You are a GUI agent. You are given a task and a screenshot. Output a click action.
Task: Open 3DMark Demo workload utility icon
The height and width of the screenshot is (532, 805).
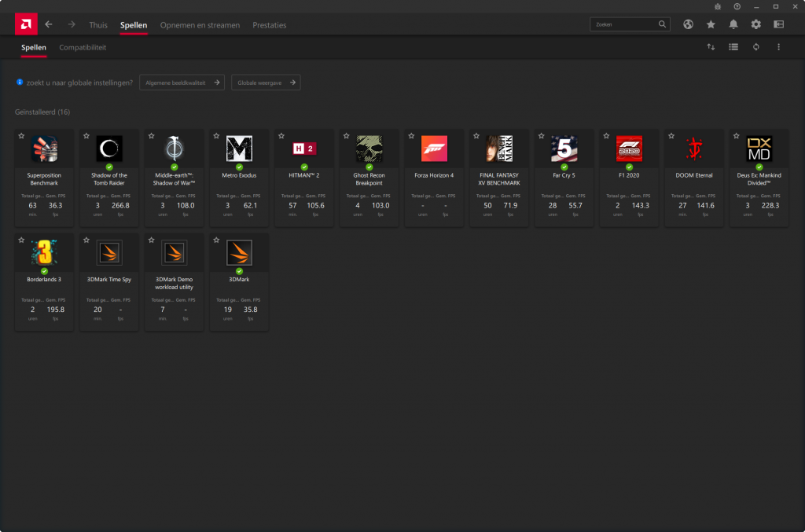(x=174, y=253)
